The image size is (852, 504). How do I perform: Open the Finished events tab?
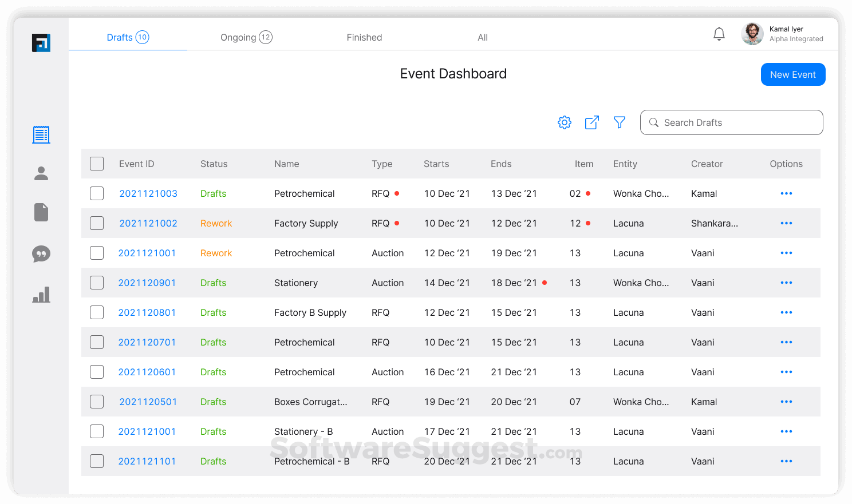click(x=364, y=37)
